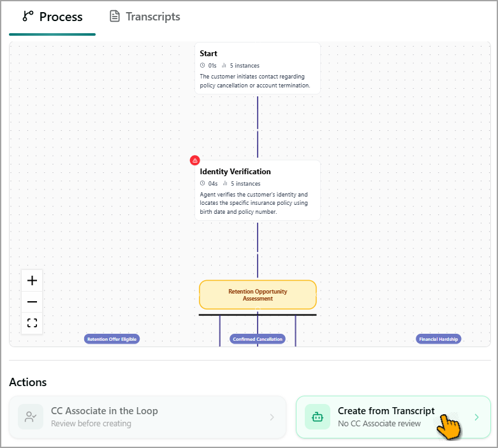Click the Retention Offer Eligible branch label
The height and width of the screenshot is (448, 498).
112,339
